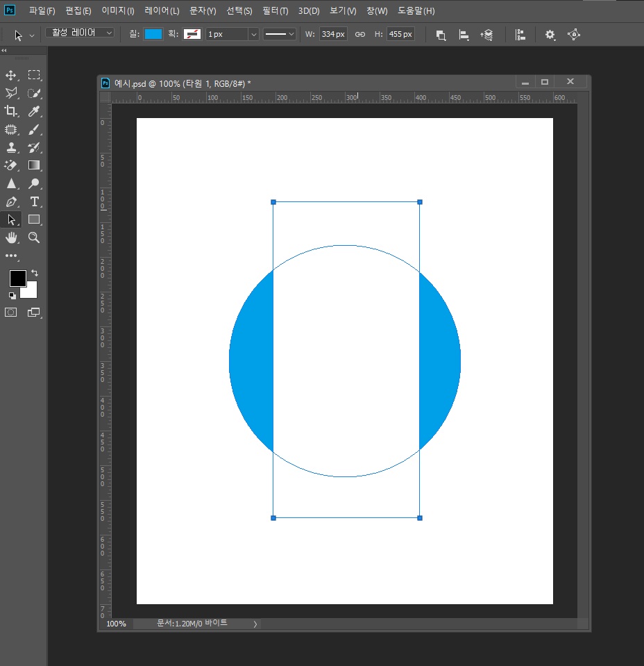644x666 pixels.
Task: Open the 도움말(H) menu
Action: click(416, 11)
